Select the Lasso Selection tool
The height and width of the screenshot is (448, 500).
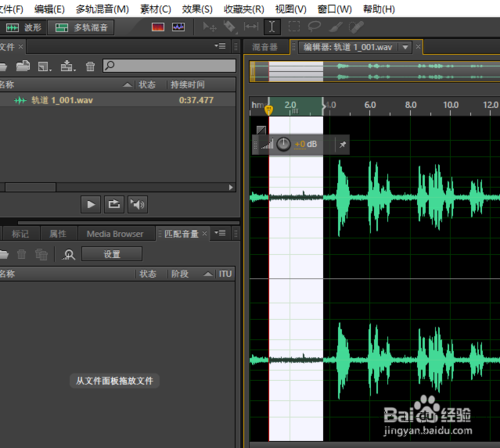point(314,27)
